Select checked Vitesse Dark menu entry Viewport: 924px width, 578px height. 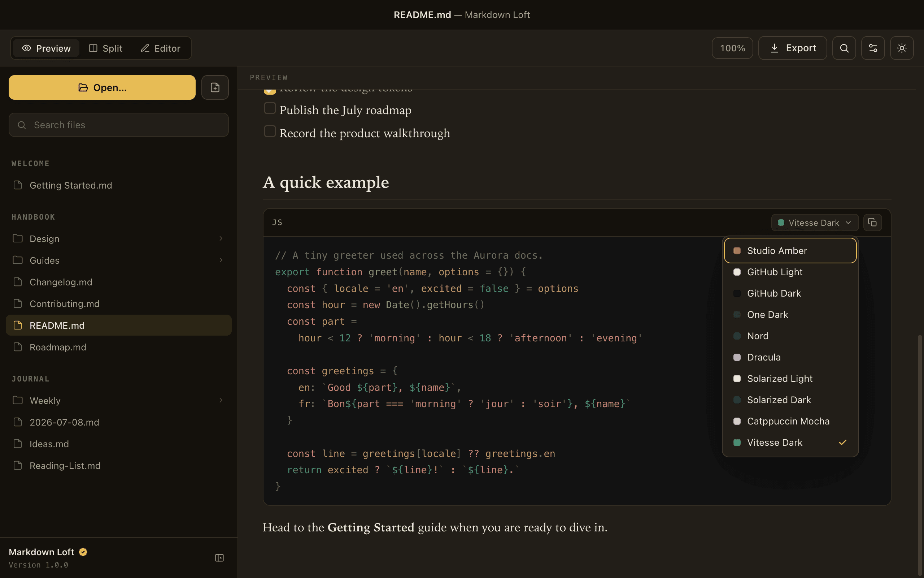coord(790,443)
